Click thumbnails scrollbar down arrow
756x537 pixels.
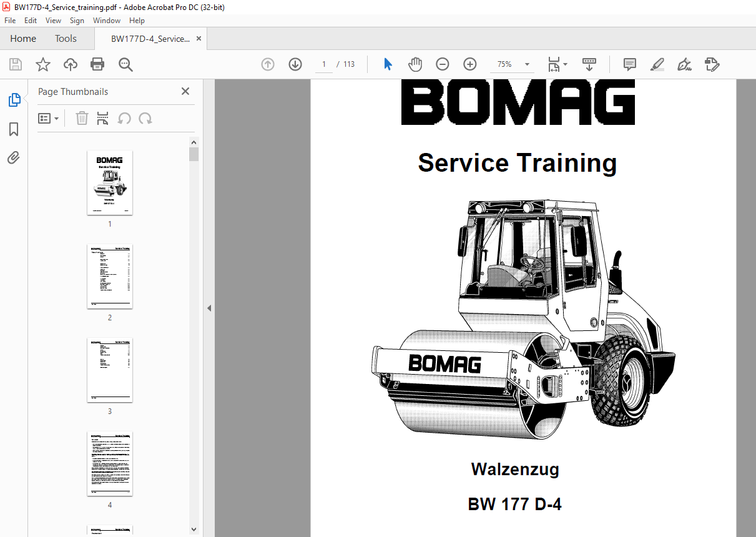194,530
